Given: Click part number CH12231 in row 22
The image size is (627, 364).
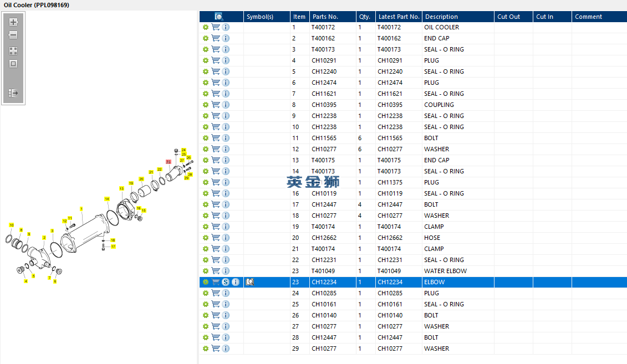Looking at the screenshot, I should (324, 260).
